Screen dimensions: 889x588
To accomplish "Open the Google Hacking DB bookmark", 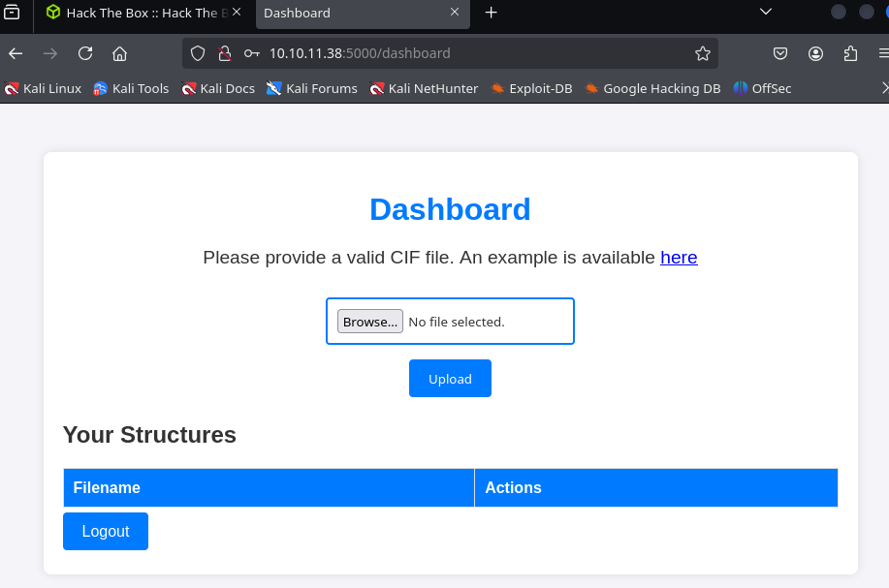I will pyautogui.click(x=652, y=88).
